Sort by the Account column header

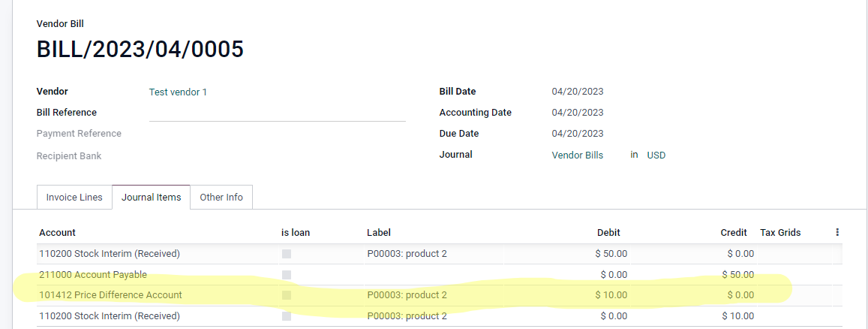click(58, 233)
